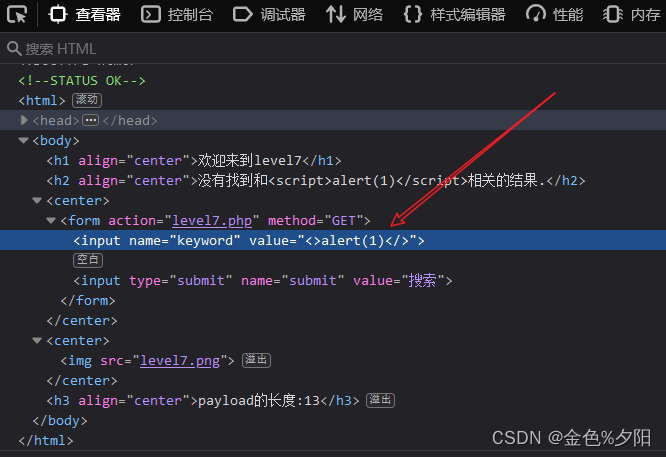Click the Debugger tab icon

click(243, 14)
